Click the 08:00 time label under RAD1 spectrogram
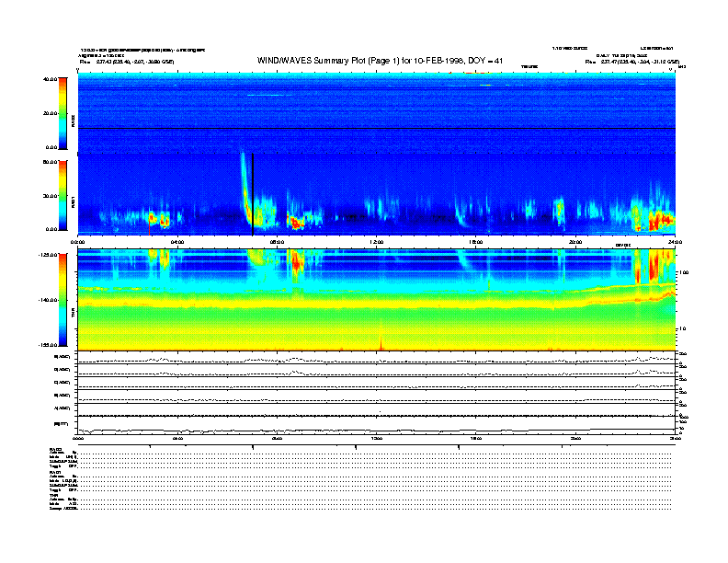Viewport: 728px width, 563px height. 277,242
